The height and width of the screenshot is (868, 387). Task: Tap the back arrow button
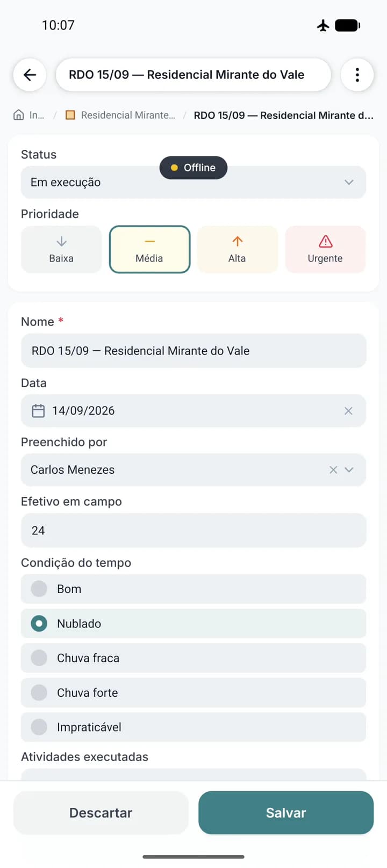[x=30, y=75]
